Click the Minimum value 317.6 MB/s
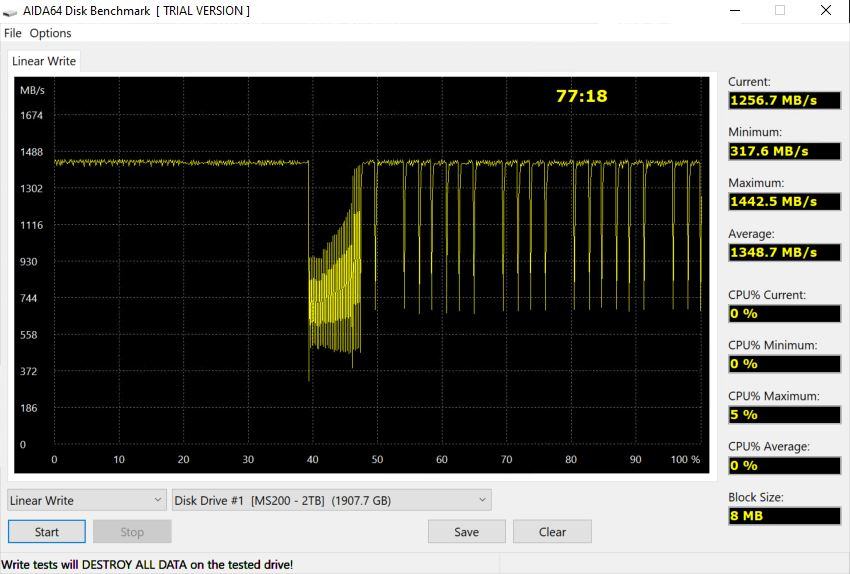The image size is (850, 574). pyautogui.click(x=784, y=151)
